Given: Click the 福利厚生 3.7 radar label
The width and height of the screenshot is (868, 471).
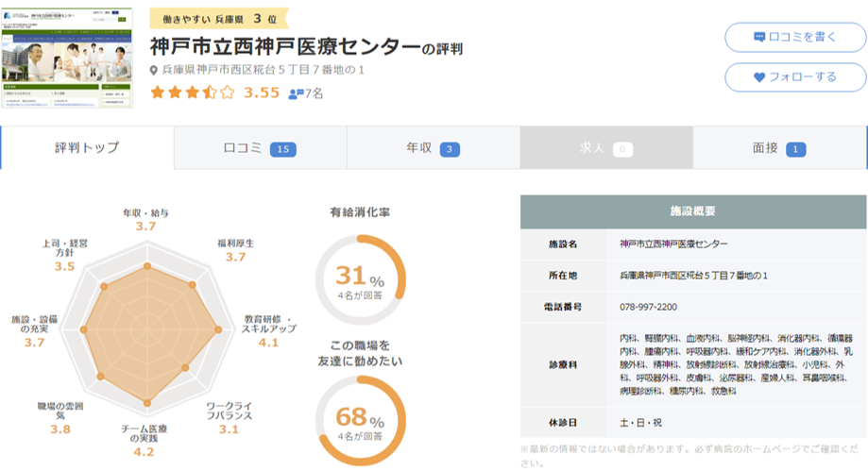Looking at the screenshot, I should (x=235, y=250).
